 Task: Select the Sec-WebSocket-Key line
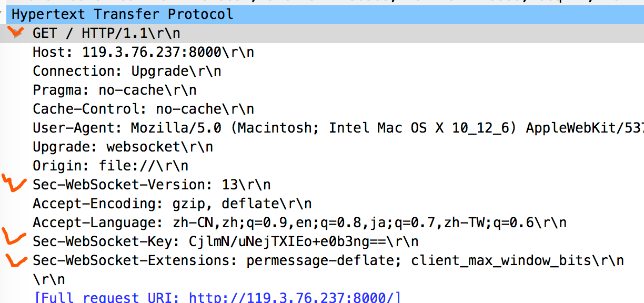(x=226, y=241)
